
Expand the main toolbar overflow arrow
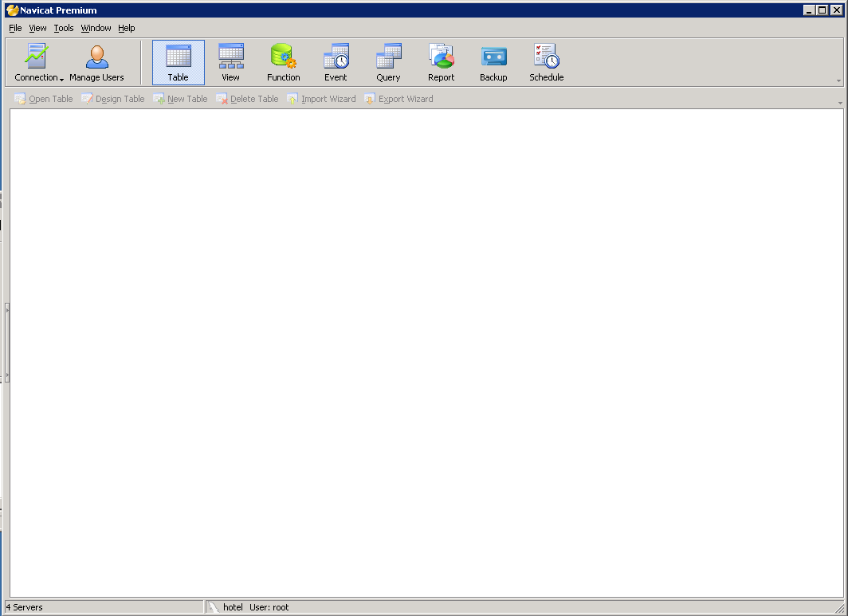click(x=838, y=80)
